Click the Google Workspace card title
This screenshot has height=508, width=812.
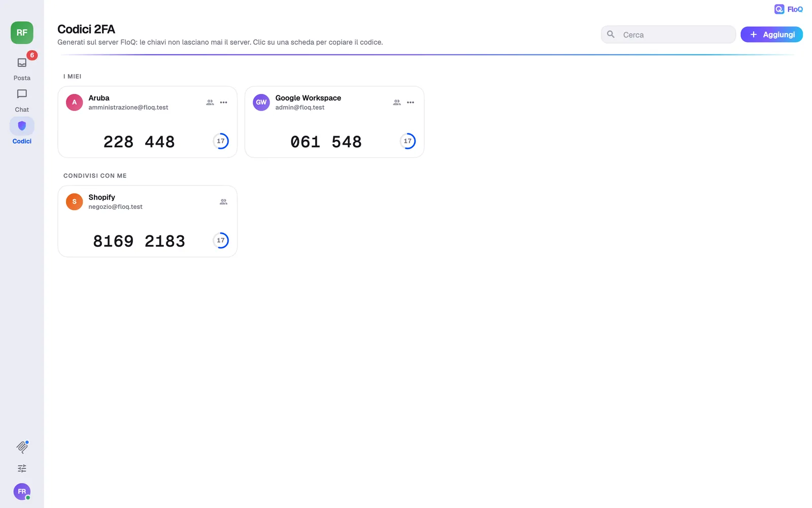(308, 98)
